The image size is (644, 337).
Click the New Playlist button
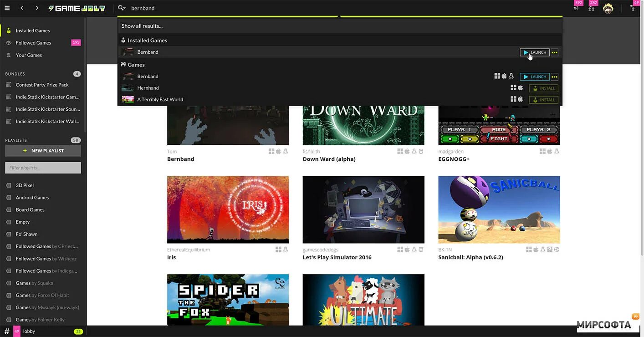click(x=43, y=151)
